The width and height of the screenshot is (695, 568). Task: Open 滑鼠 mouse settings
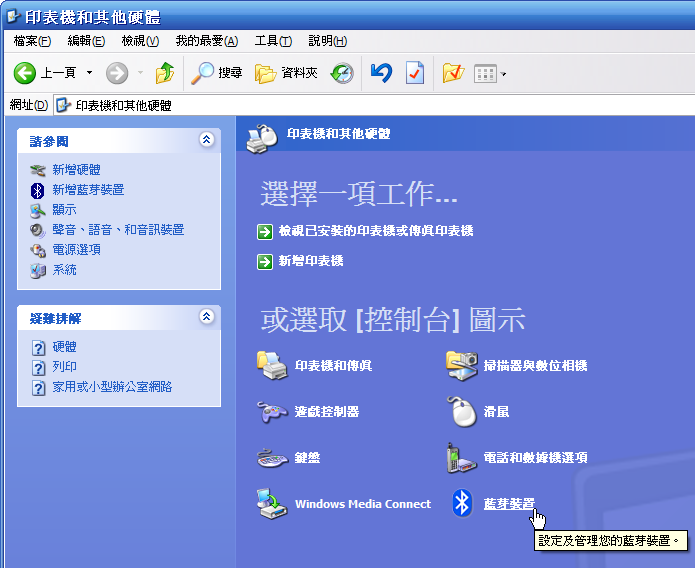[496, 411]
